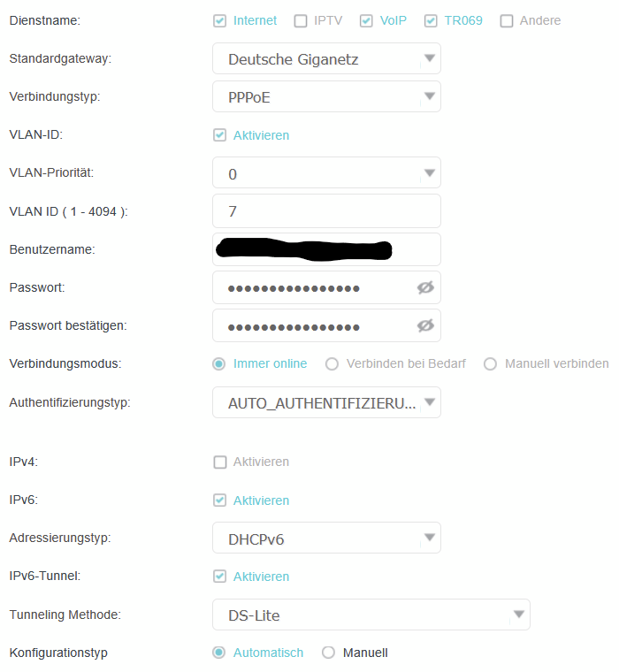Image resolution: width=619 pixels, height=672 pixels.
Task: Open the VLAN-Priorität dropdown
Action: point(326,172)
